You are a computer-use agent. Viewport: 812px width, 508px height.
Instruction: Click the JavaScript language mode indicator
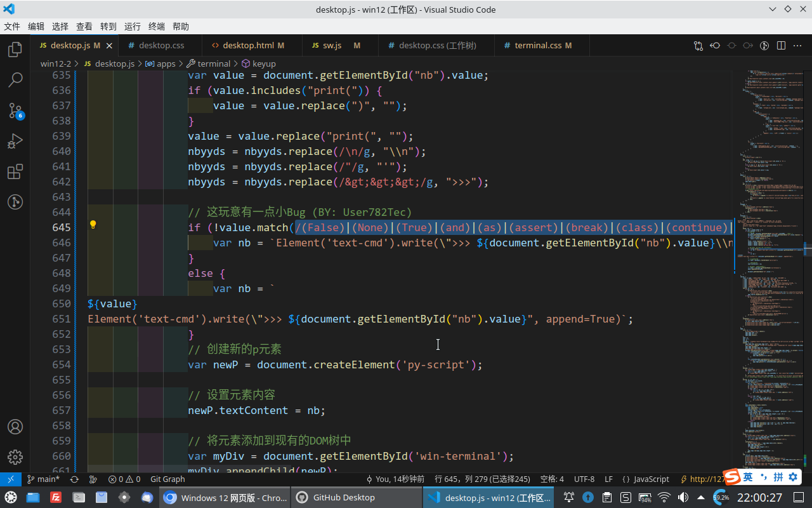pyautogui.click(x=651, y=479)
